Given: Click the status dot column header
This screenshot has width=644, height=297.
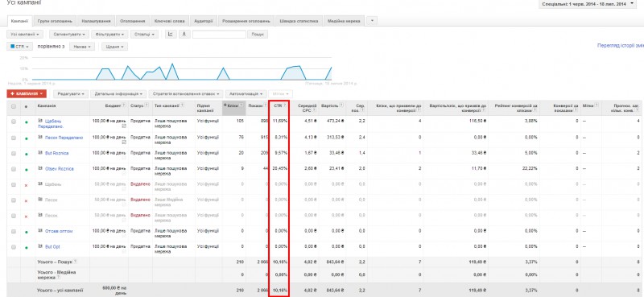Looking at the screenshot, I should tap(27, 106).
